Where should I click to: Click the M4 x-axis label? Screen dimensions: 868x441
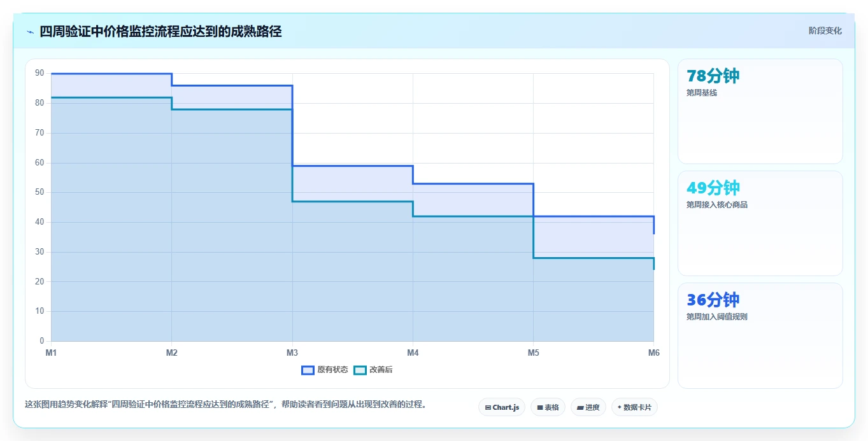413,353
